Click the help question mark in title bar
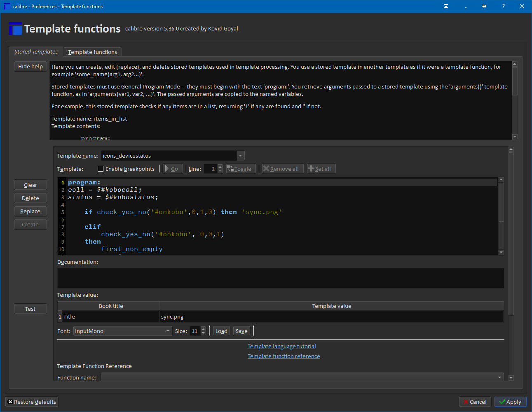This screenshot has height=412, width=532. pos(503,6)
